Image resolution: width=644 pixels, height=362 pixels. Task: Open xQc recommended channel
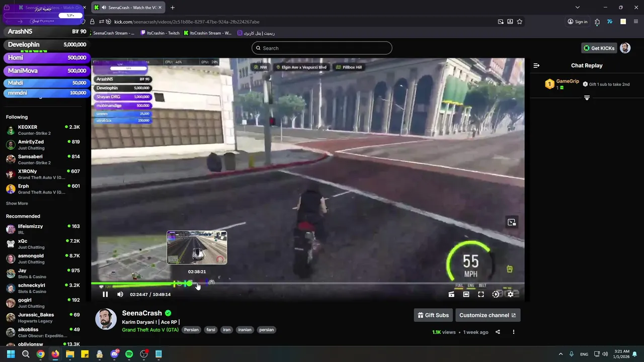click(x=43, y=244)
